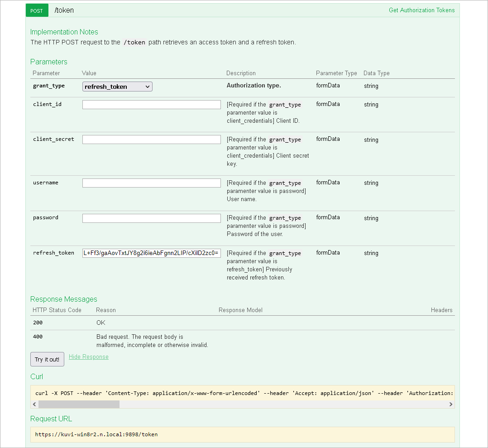The width and height of the screenshot is (488, 448).
Task: Click the username parameter name
Action: pos(46,183)
